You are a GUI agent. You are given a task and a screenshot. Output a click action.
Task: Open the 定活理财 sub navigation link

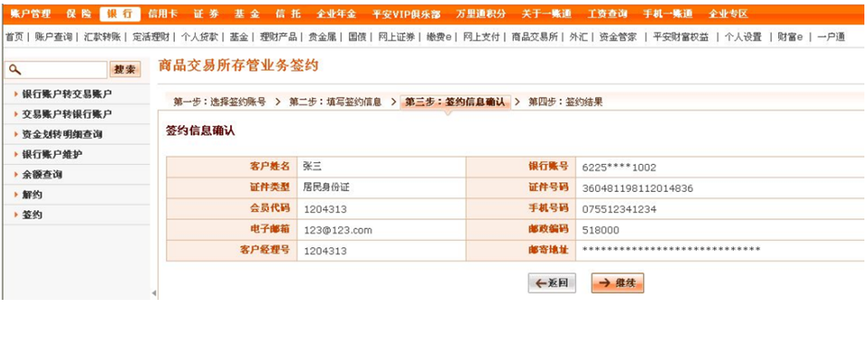150,37
